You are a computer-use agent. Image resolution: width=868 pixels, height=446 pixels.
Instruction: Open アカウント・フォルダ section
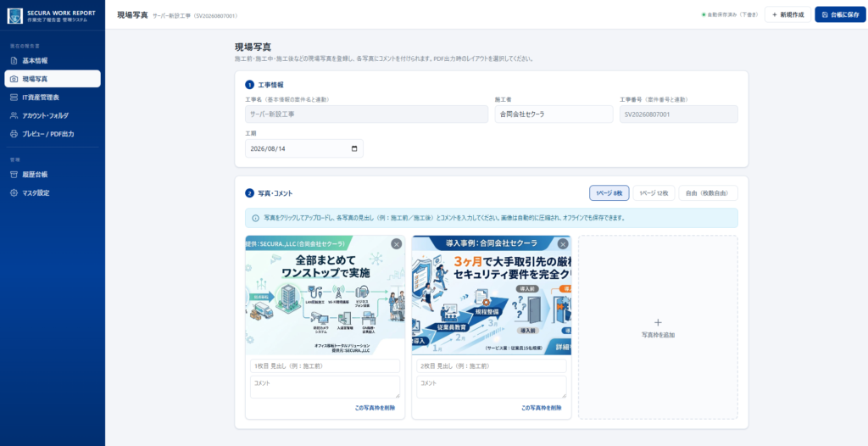[53, 116]
